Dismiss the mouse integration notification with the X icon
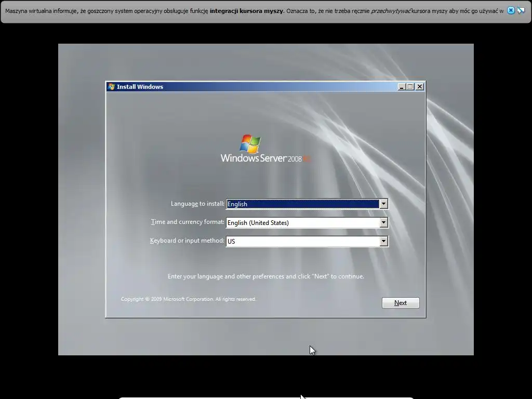Image resolution: width=532 pixels, height=399 pixels. [511, 10]
